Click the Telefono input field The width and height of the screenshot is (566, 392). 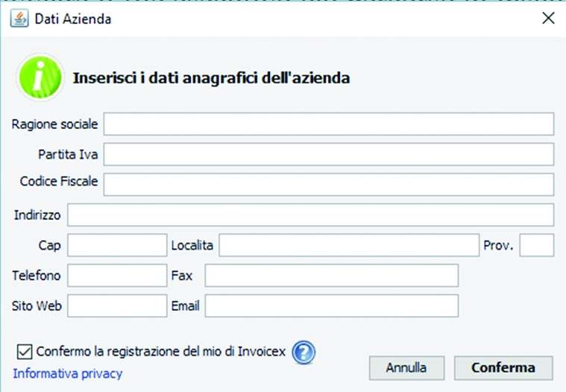pyautogui.click(x=117, y=276)
